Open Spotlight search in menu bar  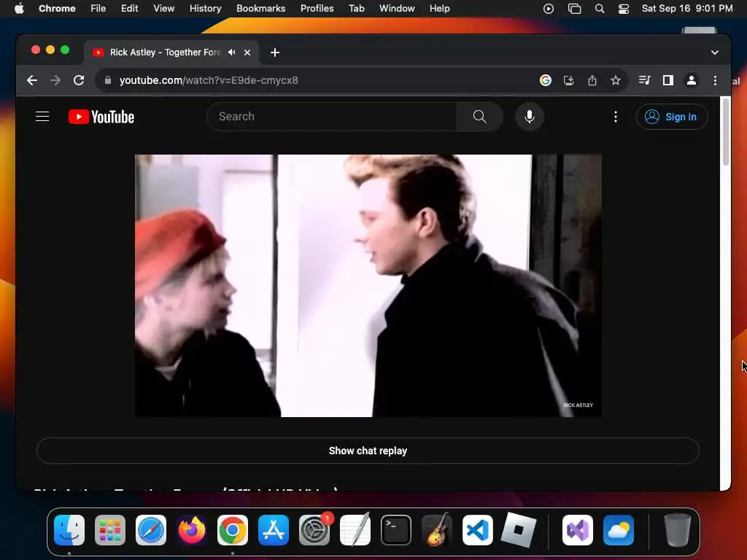click(600, 9)
